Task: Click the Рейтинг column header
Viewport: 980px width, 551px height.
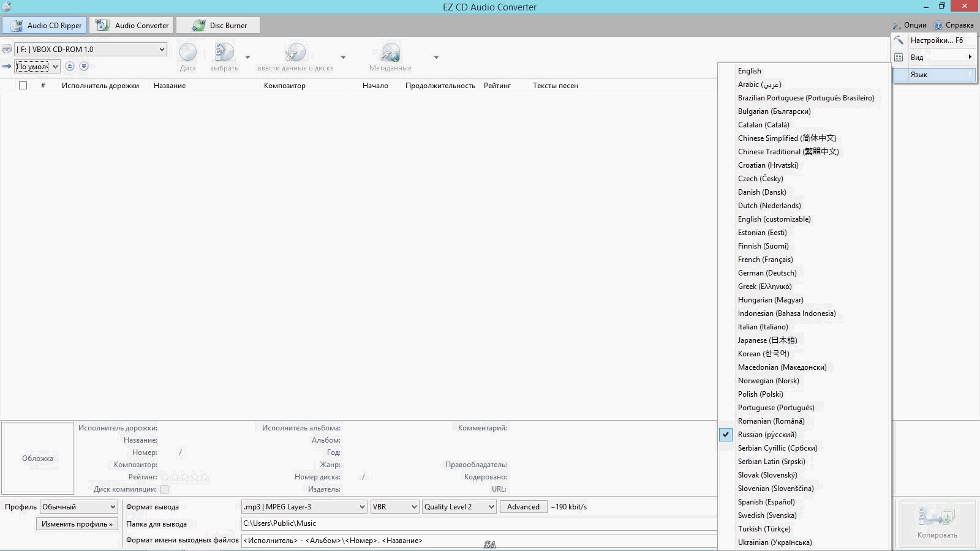Action: [x=497, y=86]
